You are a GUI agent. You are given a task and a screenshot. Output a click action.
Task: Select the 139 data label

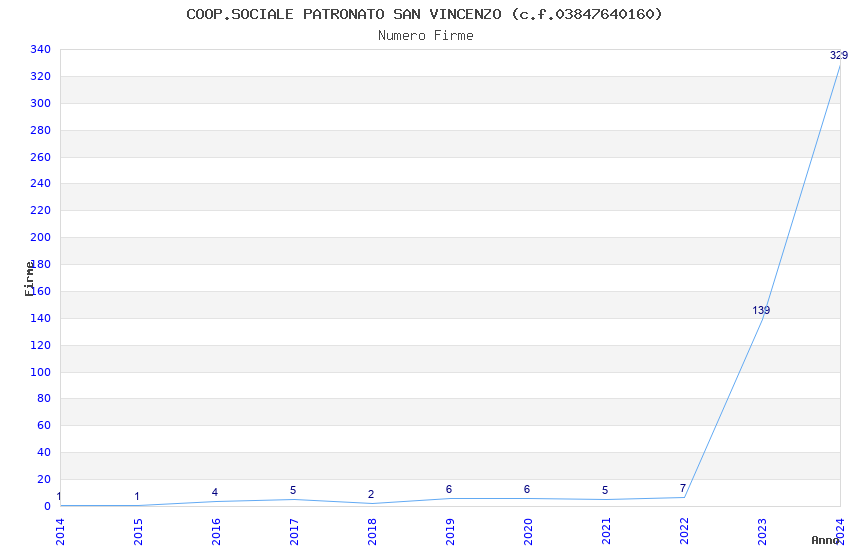point(761,310)
